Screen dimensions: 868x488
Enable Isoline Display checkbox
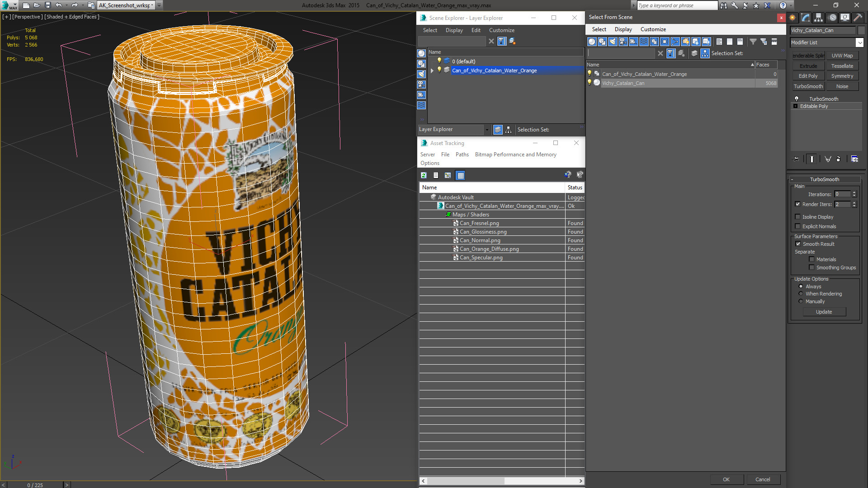pos(797,217)
